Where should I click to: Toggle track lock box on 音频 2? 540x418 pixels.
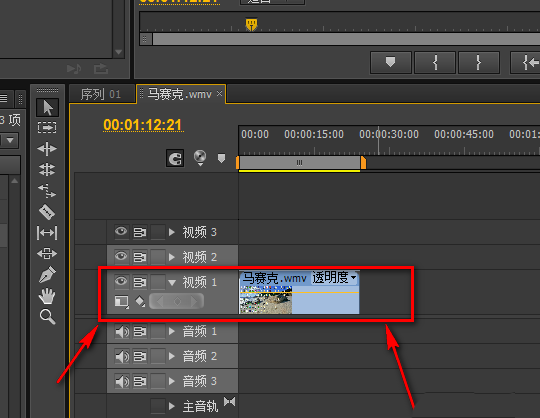158,356
